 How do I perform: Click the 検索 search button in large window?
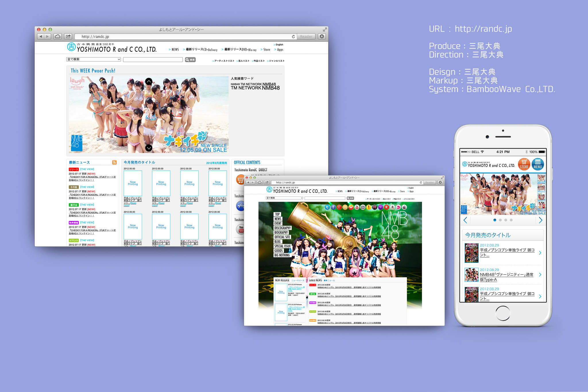(x=190, y=60)
